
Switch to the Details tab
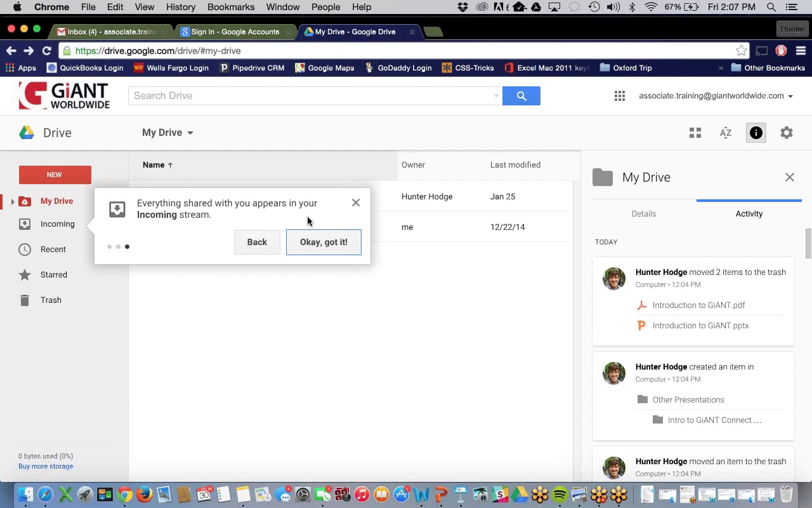pos(644,214)
